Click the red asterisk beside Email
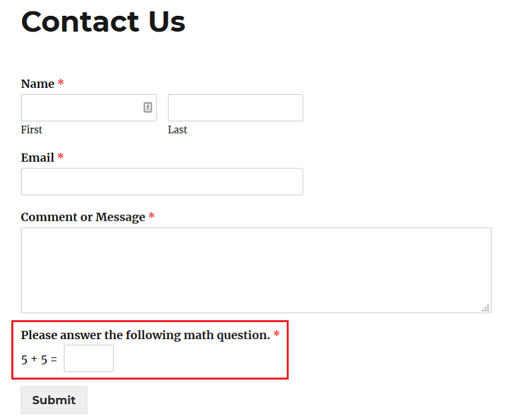Image resolution: width=506 pixels, height=420 pixels. point(61,157)
